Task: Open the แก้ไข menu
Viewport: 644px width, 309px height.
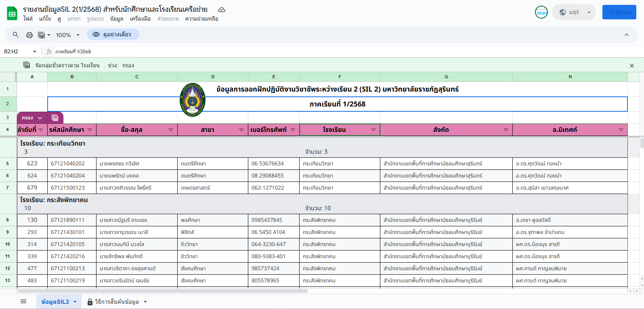Action: [x=45, y=19]
